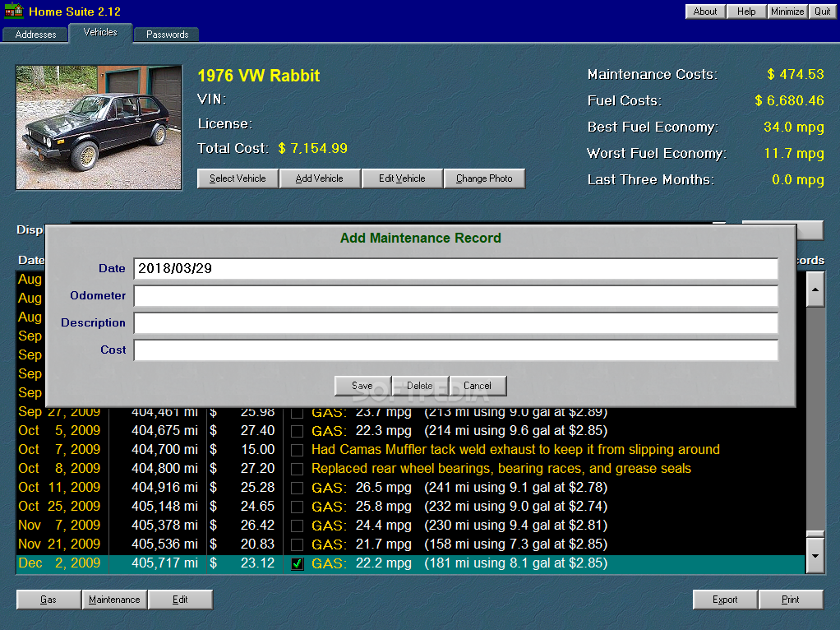Click the Maintenance Costs value '$ 474.53'
840x630 pixels.
pyautogui.click(x=796, y=75)
